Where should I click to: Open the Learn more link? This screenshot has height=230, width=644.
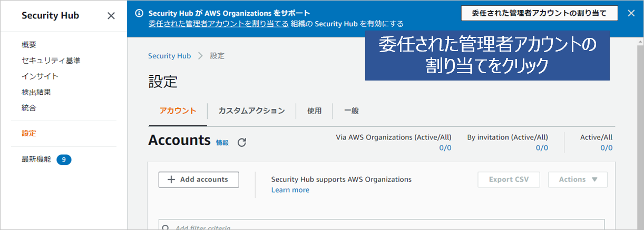coord(290,190)
